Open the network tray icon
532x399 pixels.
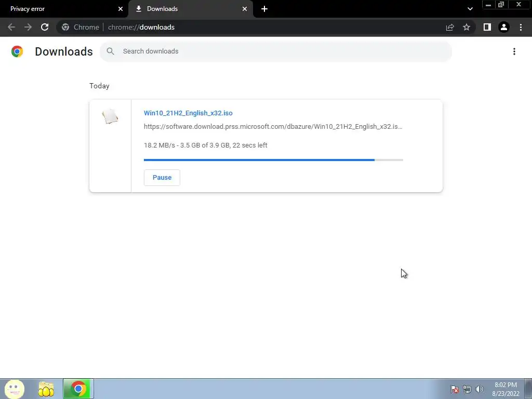pyautogui.click(x=467, y=389)
